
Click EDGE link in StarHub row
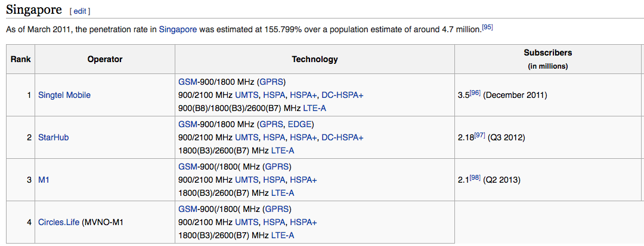tap(299, 124)
